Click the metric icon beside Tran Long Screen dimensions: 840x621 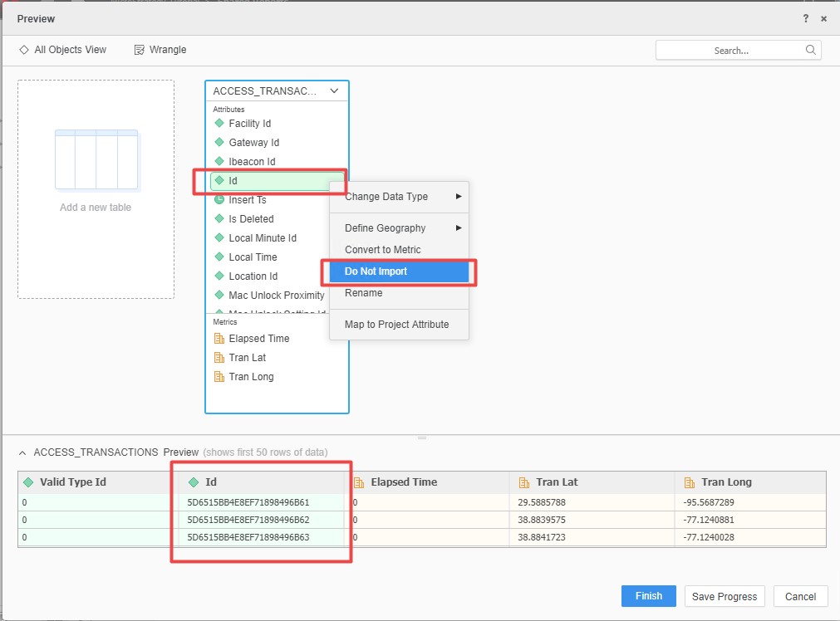coord(218,376)
